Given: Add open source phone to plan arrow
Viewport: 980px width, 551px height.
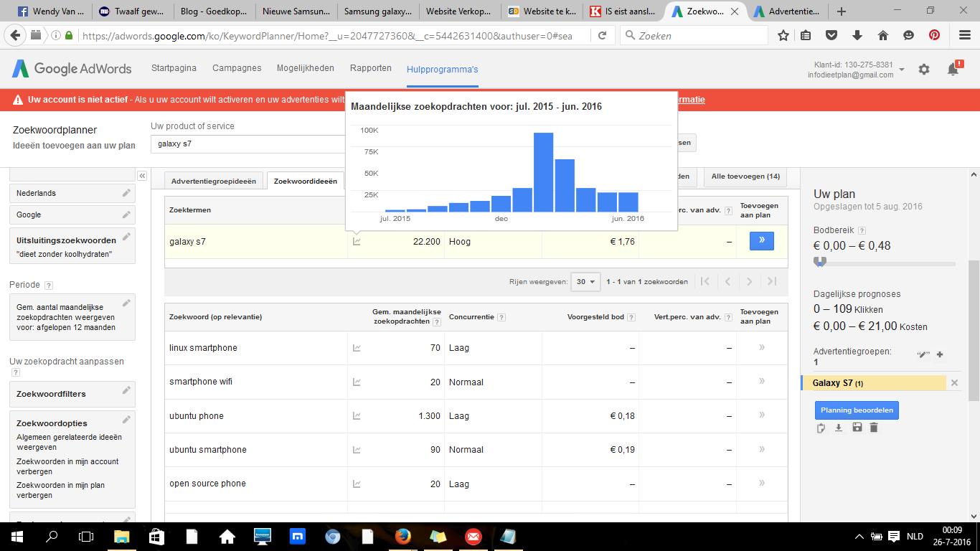Looking at the screenshot, I should point(761,484).
